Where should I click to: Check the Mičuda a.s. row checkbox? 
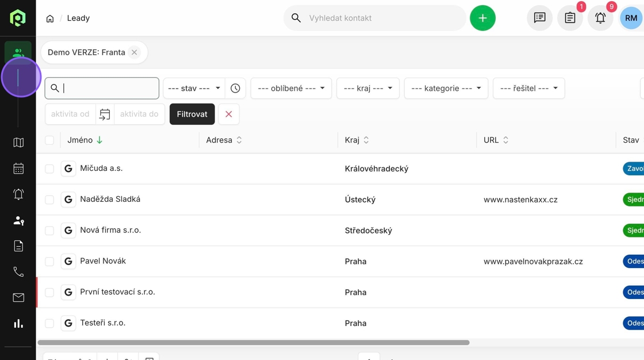point(49,169)
